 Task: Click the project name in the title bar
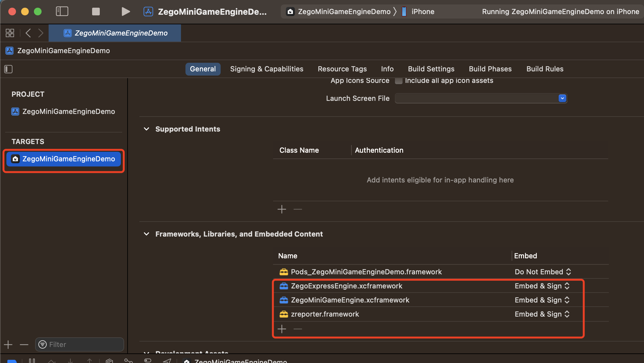tap(212, 12)
